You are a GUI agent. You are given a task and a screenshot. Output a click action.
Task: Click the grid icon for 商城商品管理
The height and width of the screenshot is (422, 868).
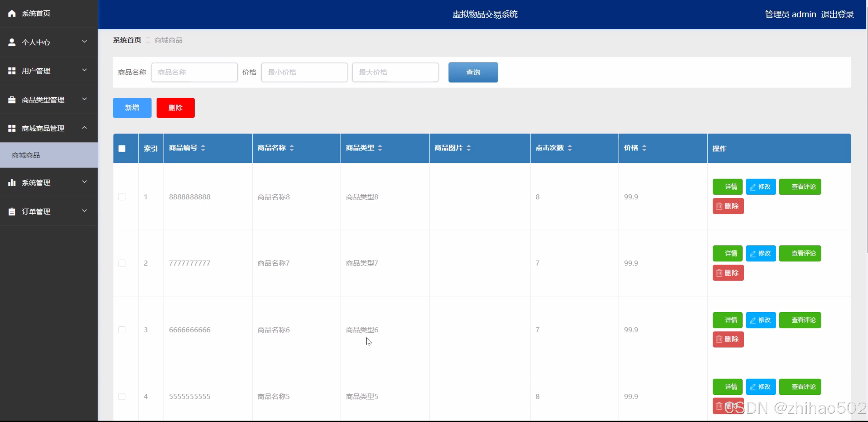pos(12,128)
